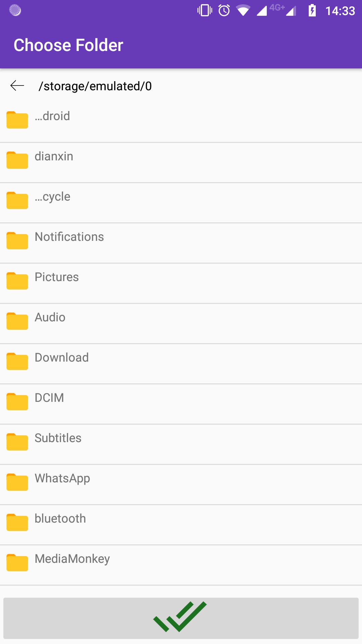Tap the Choose Folder title
Image resolution: width=362 pixels, height=644 pixels.
(x=68, y=45)
